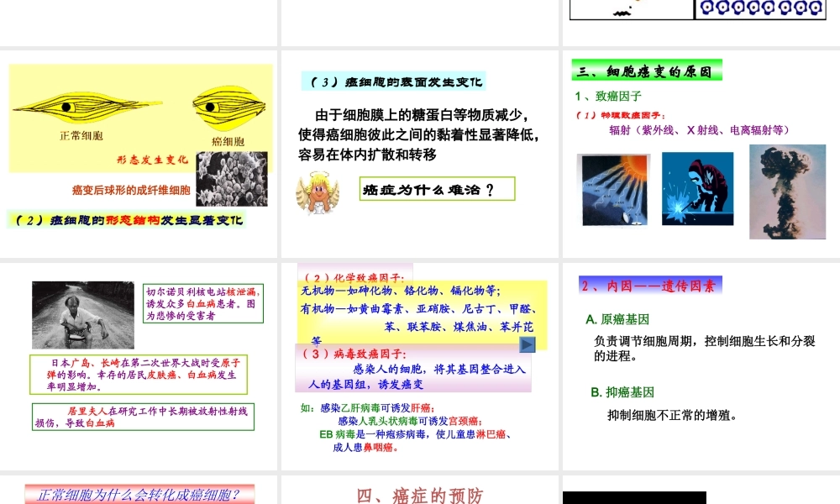Click text box about 切尔诺贝利核电站核泄漏

pos(203,304)
